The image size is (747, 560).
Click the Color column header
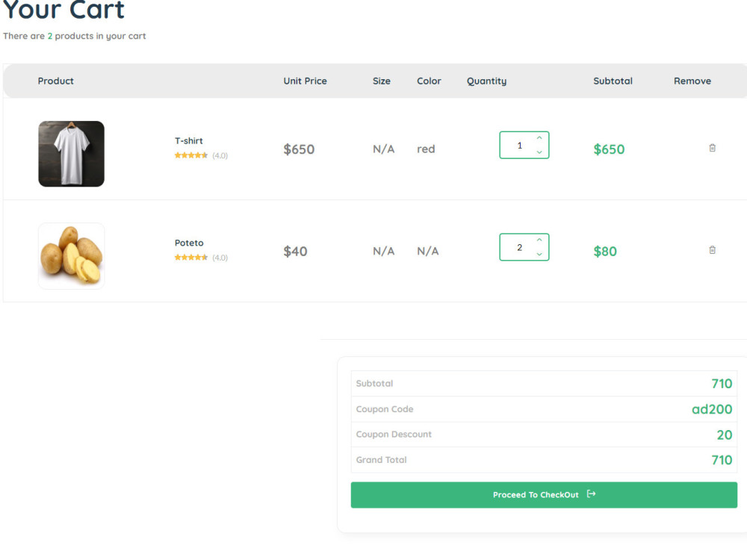tap(429, 81)
